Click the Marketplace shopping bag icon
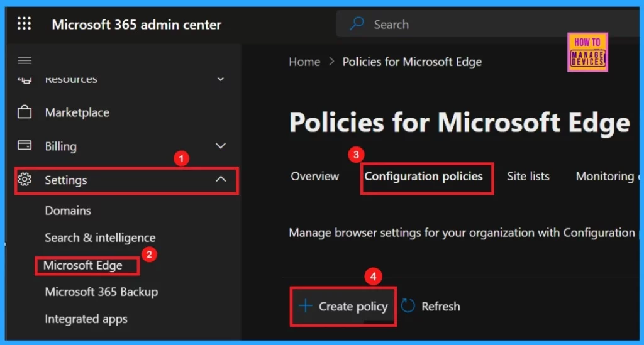The image size is (644, 345). pos(25,112)
